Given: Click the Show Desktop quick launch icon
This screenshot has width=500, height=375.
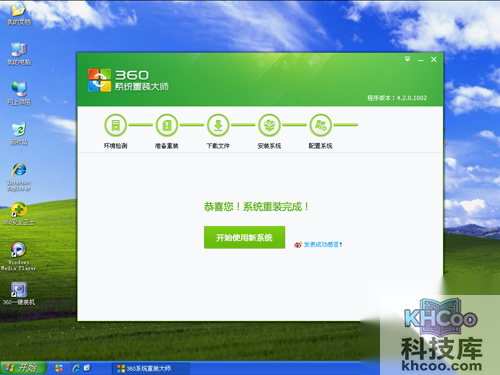Looking at the screenshot, I should (87, 368).
